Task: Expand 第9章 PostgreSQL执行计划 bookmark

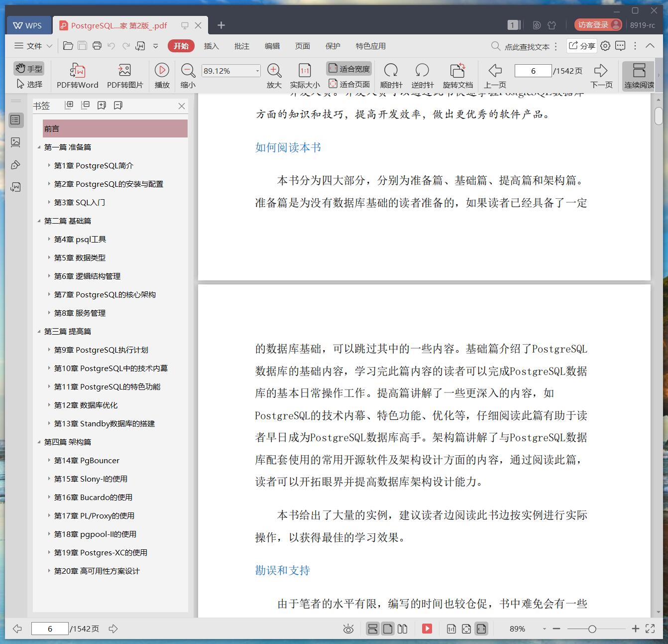Action: coord(49,350)
